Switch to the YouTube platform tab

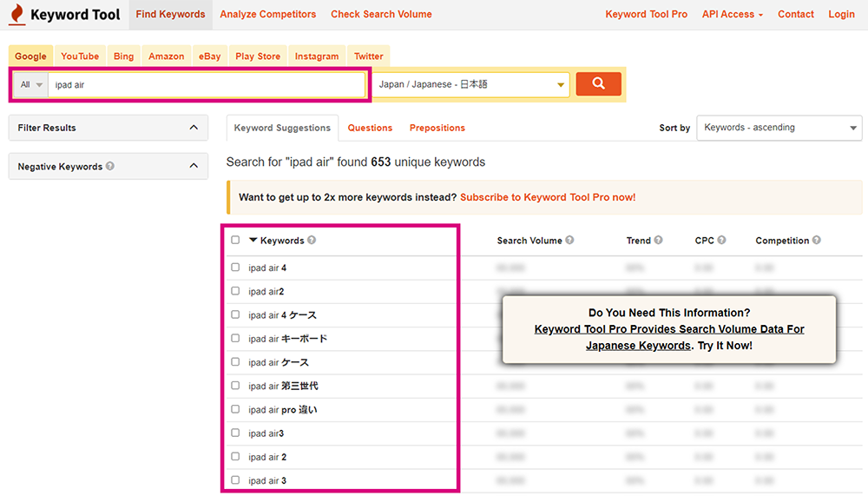point(80,56)
